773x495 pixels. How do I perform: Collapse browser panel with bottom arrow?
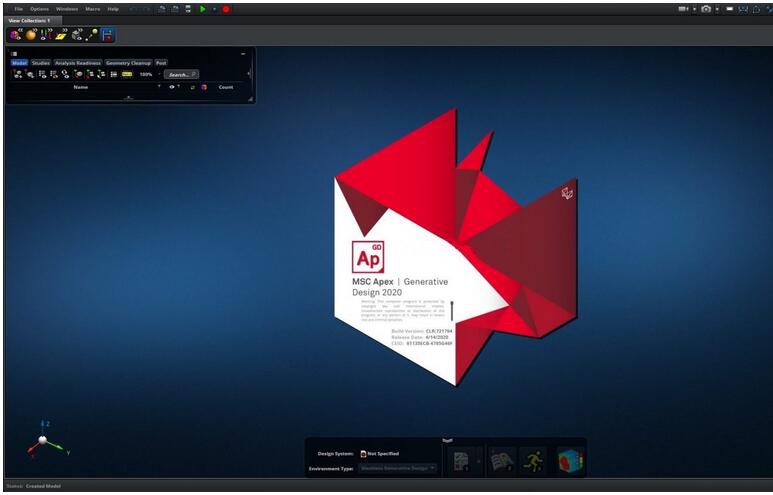128,98
